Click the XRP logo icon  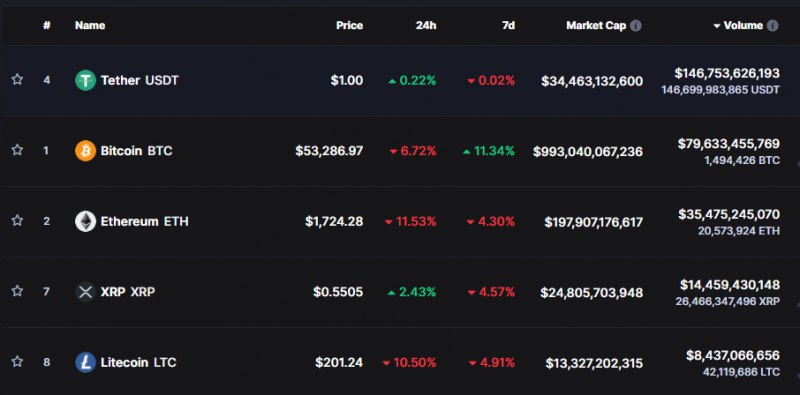coord(85,292)
